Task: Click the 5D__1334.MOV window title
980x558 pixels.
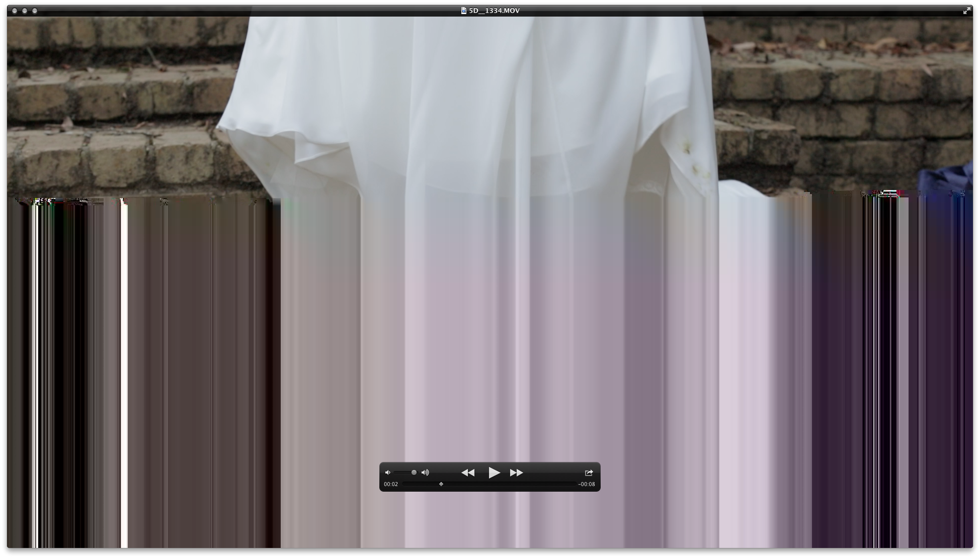Action: [x=494, y=11]
